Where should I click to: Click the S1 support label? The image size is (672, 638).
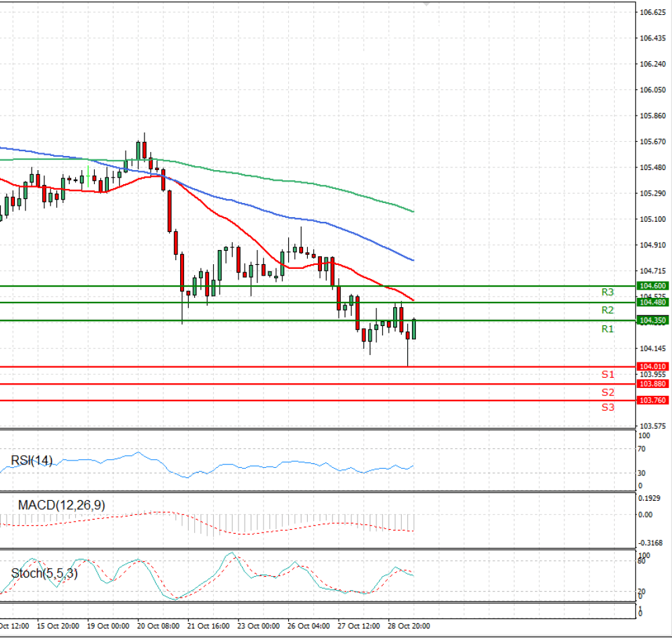(607, 374)
